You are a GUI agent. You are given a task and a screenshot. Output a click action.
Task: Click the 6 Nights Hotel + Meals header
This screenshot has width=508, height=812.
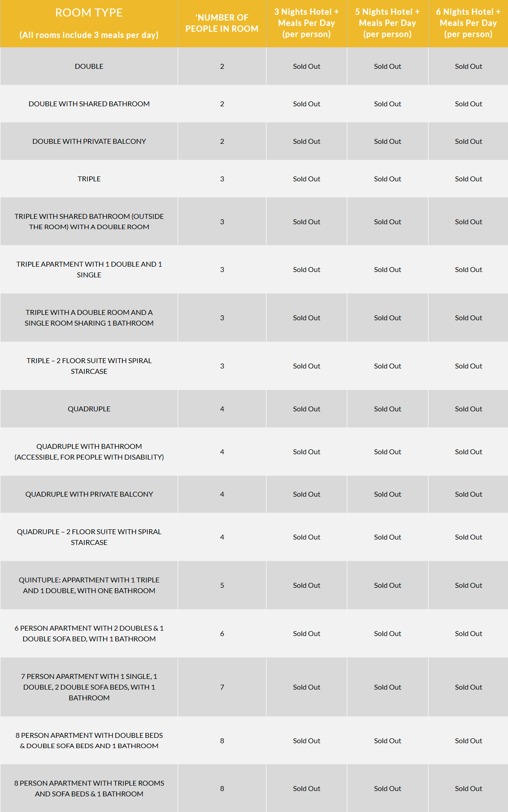click(x=468, y=23)
